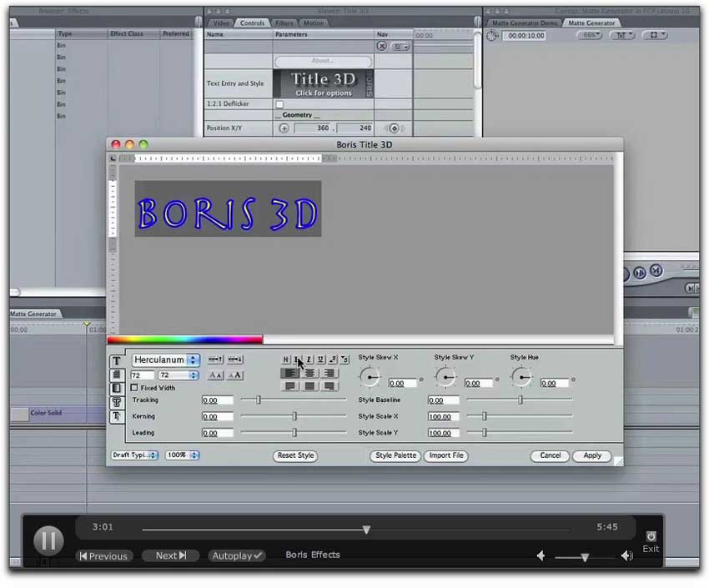
Task: Switch to Controls tab in Viewer
Action: point(252,23)
